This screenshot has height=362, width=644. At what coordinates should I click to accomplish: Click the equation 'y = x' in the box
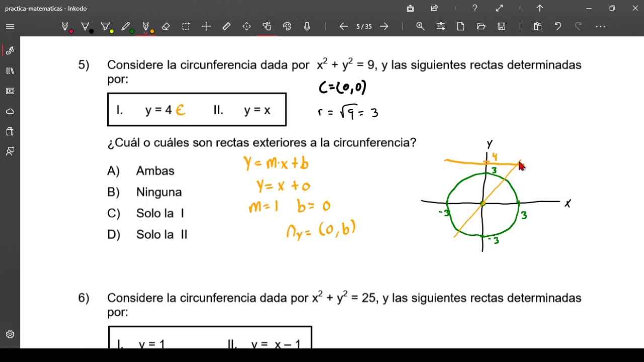click(x=257, y=110)
